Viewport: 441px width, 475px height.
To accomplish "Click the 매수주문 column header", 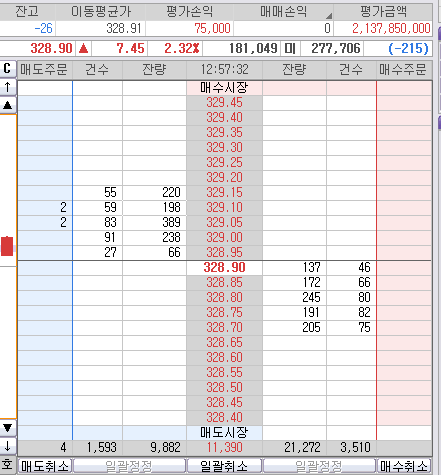I will pos(404,70).
